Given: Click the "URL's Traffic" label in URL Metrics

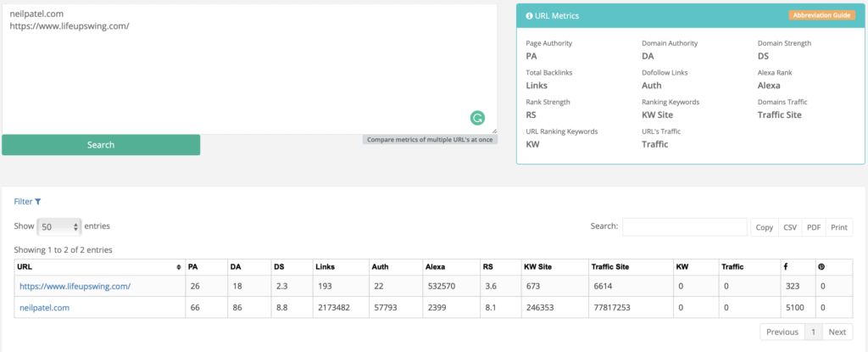Looking at the screenshot, I should (661, 131).
